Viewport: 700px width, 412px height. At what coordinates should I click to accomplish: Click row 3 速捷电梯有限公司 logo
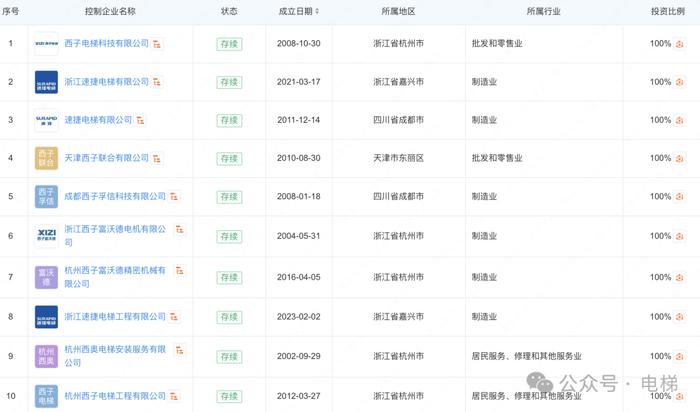46,120
